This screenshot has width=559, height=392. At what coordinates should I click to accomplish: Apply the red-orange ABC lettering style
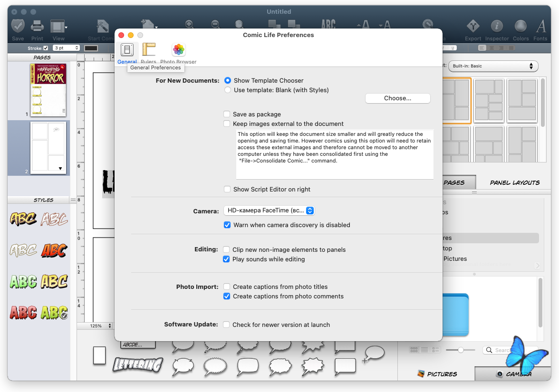click(x=54, y=250)
